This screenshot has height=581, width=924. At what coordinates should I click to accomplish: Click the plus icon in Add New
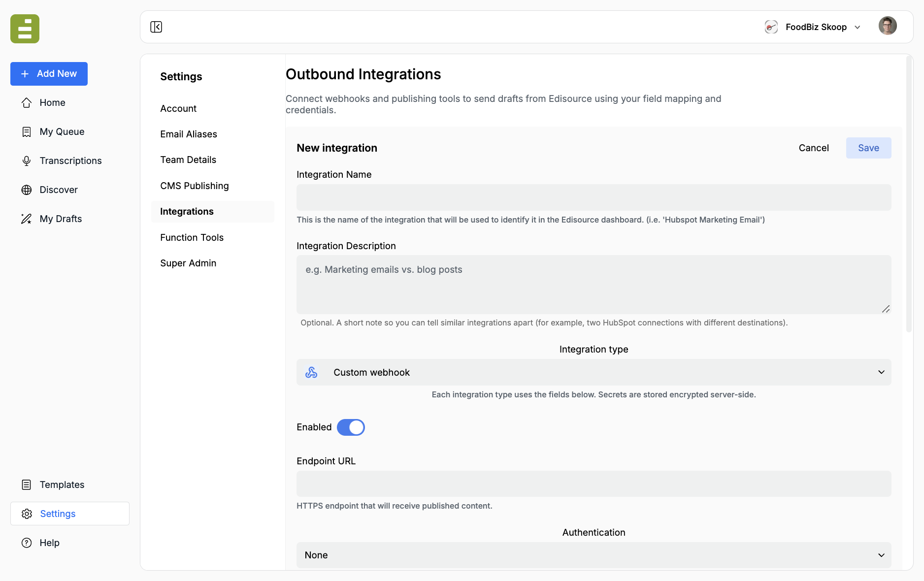pyautogui.click(x=25, y=74)
